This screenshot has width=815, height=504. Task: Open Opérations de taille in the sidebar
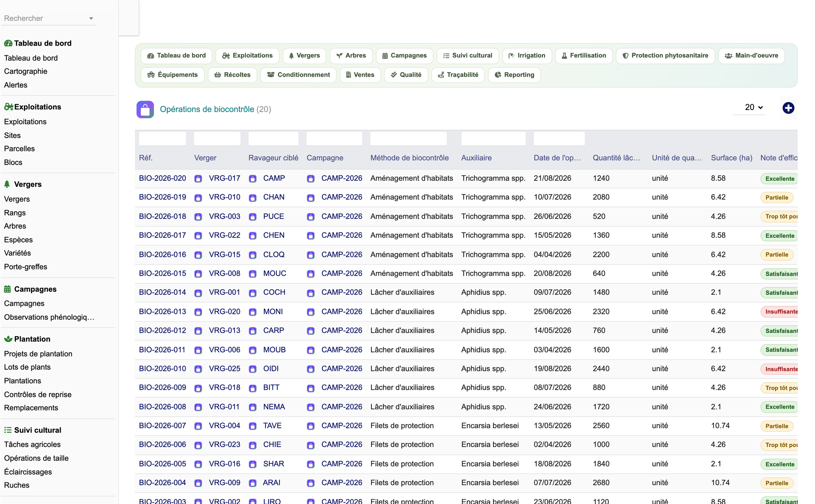(36, 458)
